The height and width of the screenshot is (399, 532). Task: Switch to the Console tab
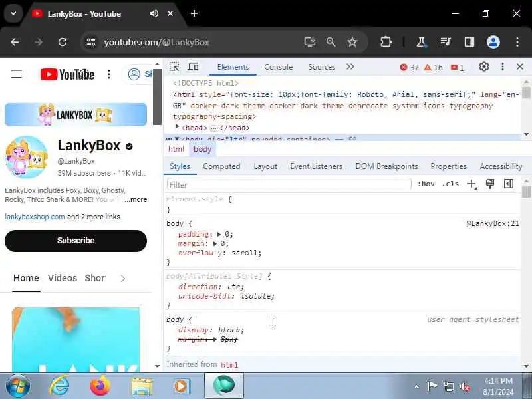click(x=278, y=67)
